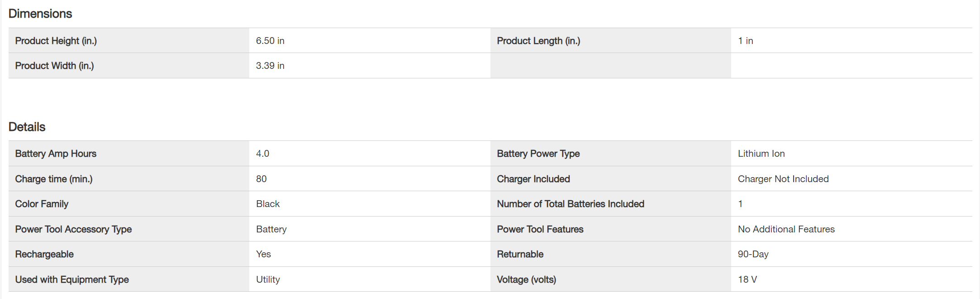980x299 pixels.
Task: Click the Number of Total Batteries Included label
Action: pos(571,204)
